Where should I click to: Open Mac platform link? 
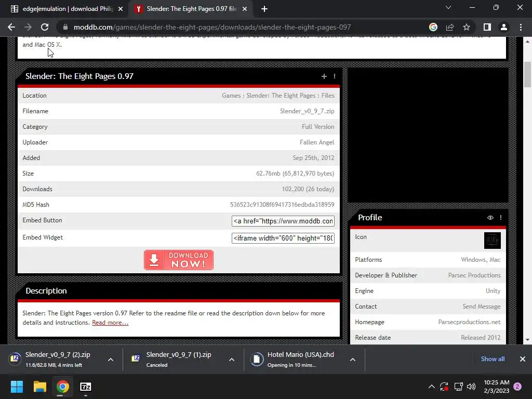point(495,260)
